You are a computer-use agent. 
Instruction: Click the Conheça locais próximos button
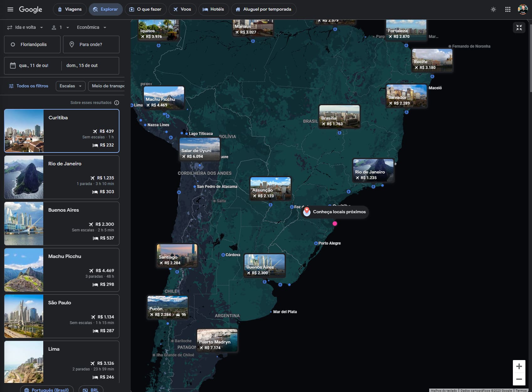coord(334,212)
